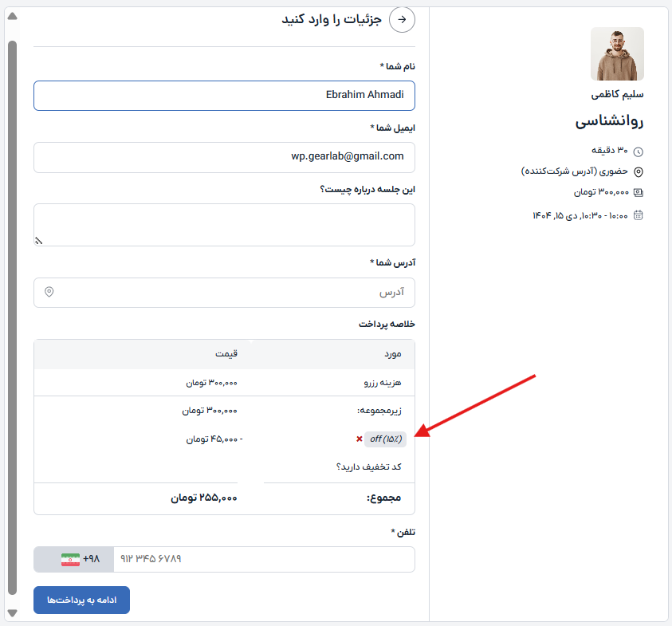The image size is (672, 626).
Task: Click the map pin inside address field
Action: pyautogui.click(x=49, y=293)
